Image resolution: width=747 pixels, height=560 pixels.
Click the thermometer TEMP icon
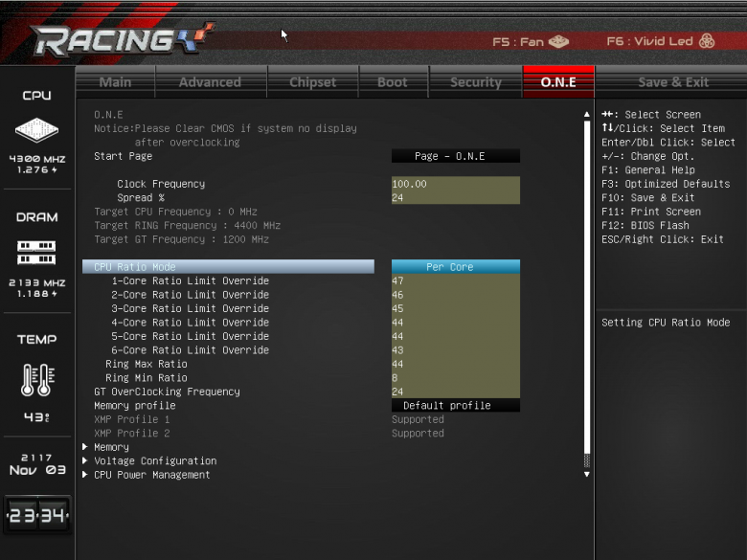37,379
